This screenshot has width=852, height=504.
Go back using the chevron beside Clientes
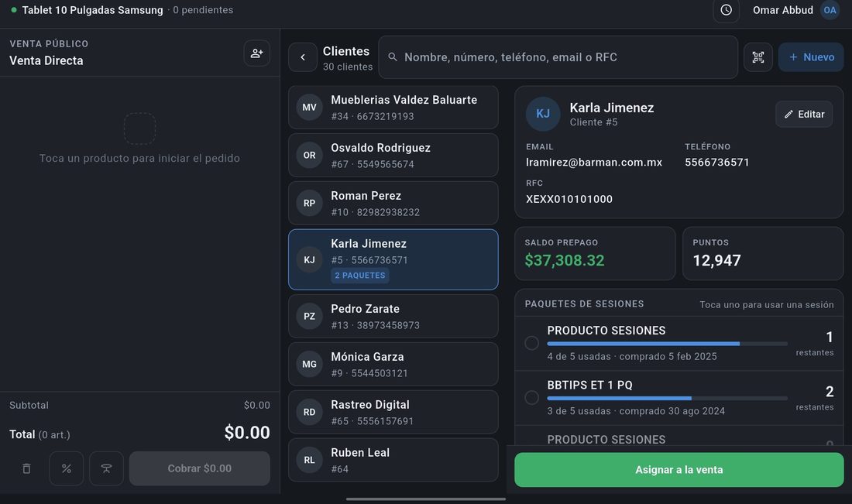tap(303, 57)
